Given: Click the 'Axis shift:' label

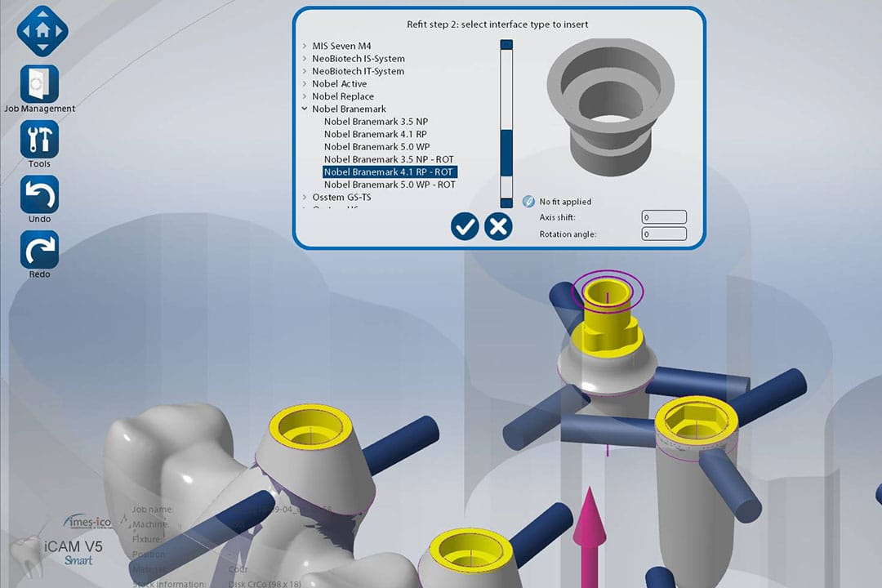Looking at the screenshot, I should point(557,217).
